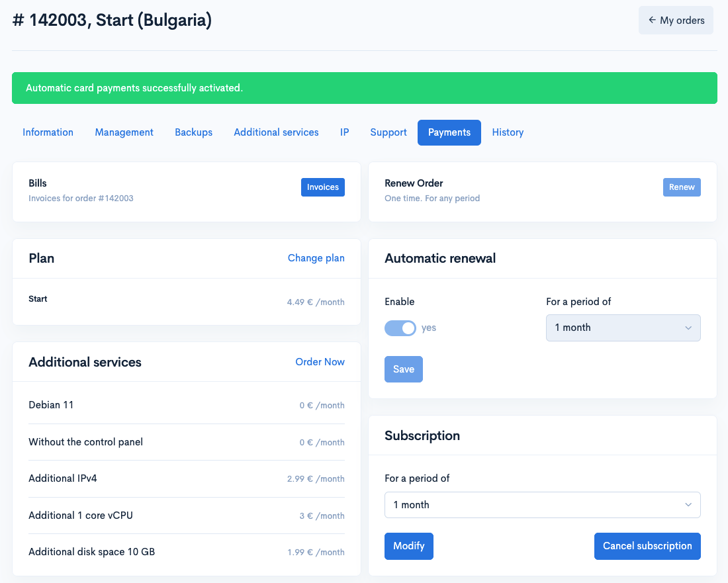
Task: Open the History tab
Action: coord(508,132)
